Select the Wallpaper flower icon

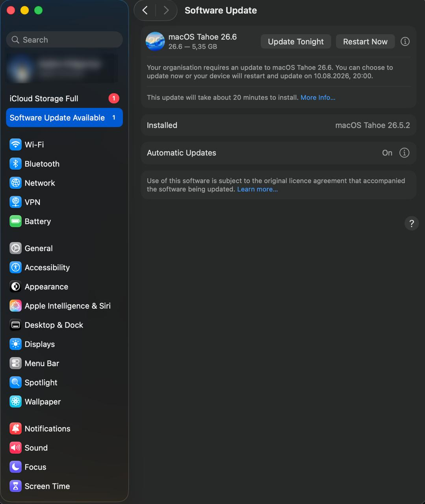[15, 402]
